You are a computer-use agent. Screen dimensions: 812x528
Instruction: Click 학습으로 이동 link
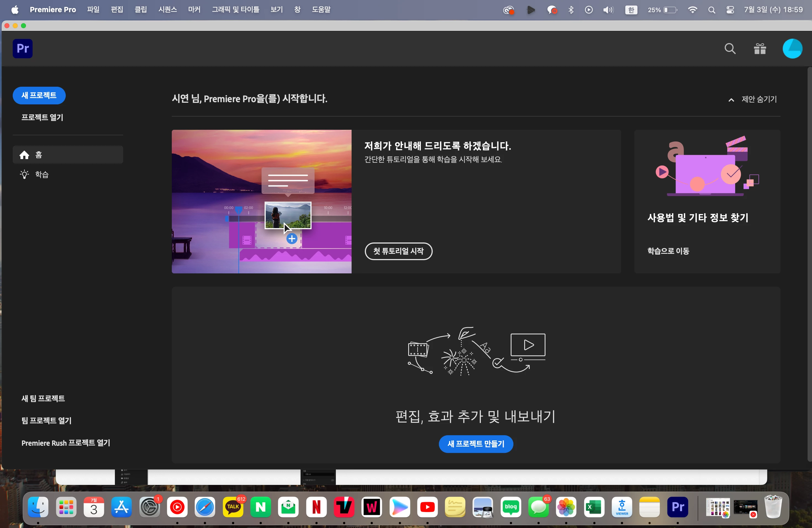[668, 251]
